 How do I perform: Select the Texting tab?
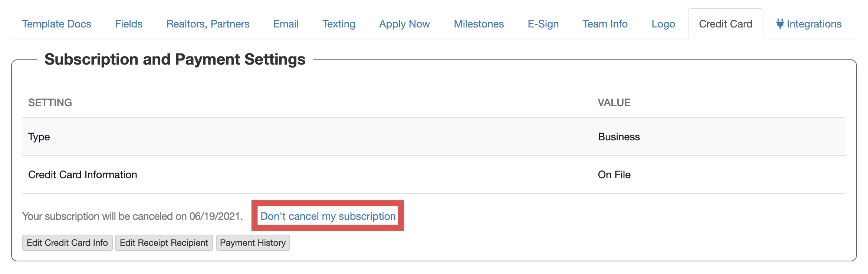pyautogui.click(x=338, y=24)
